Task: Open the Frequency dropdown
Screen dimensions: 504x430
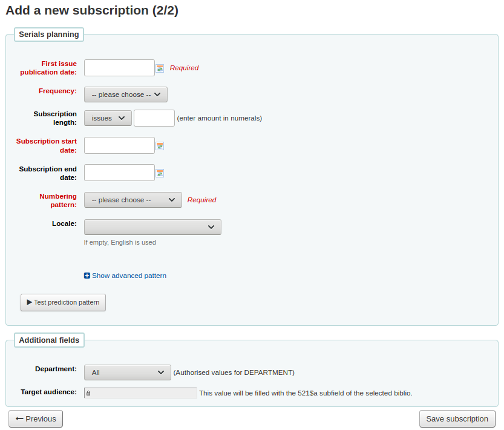Action: click(125, 94)
